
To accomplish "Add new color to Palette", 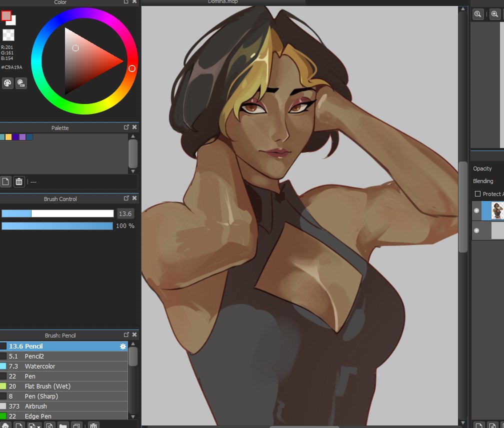I will coord(5,181).
